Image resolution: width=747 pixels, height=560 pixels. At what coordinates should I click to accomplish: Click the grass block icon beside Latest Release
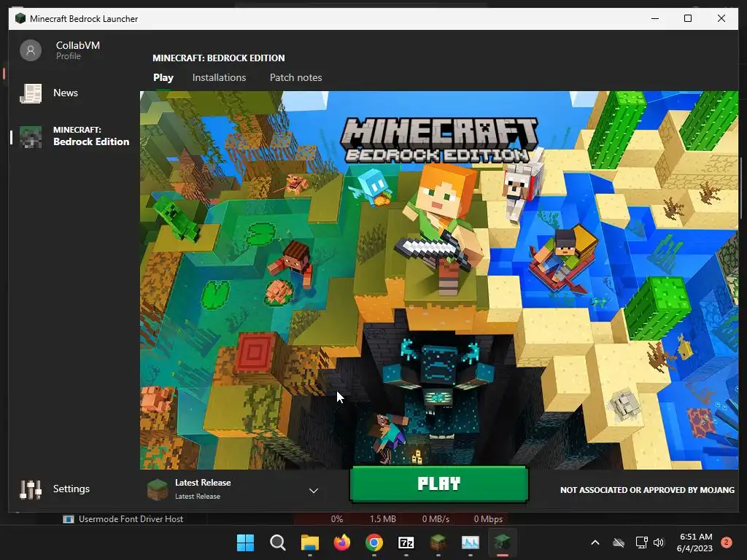point(158,489)
